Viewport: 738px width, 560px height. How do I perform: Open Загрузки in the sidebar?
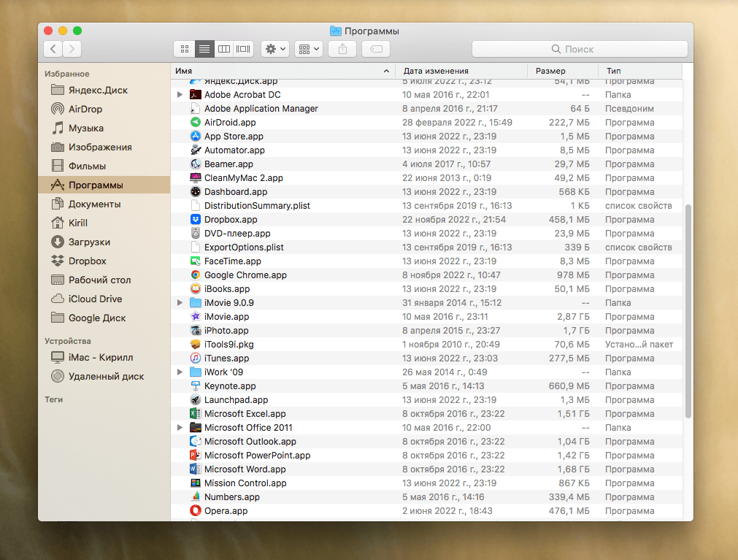(89, 242)
